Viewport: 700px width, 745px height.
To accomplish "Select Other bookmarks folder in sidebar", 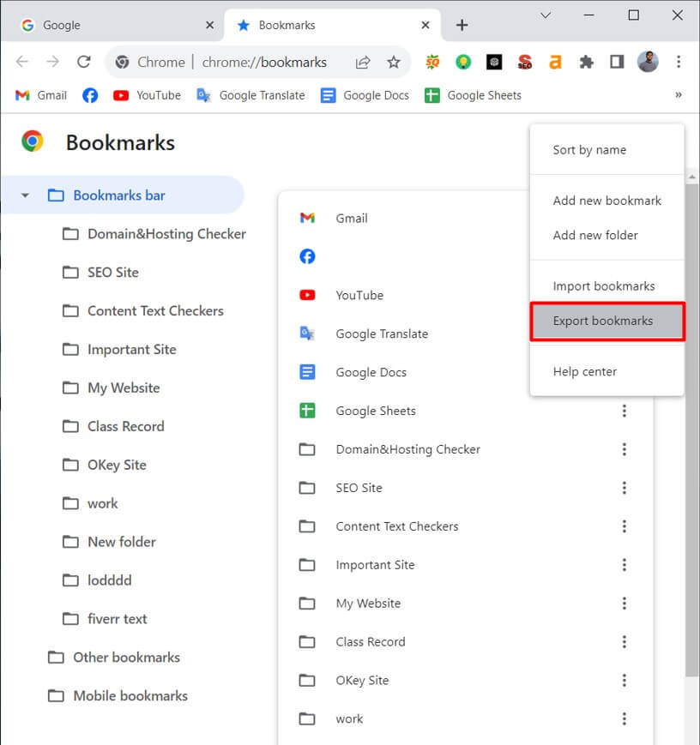I will pyautogui.click(x=114, y=657).
